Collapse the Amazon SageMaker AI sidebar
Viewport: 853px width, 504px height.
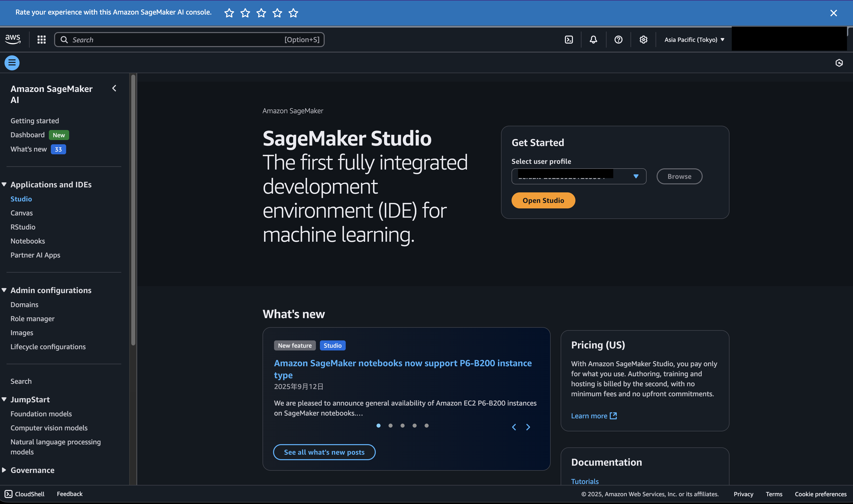tap(114, 88)
